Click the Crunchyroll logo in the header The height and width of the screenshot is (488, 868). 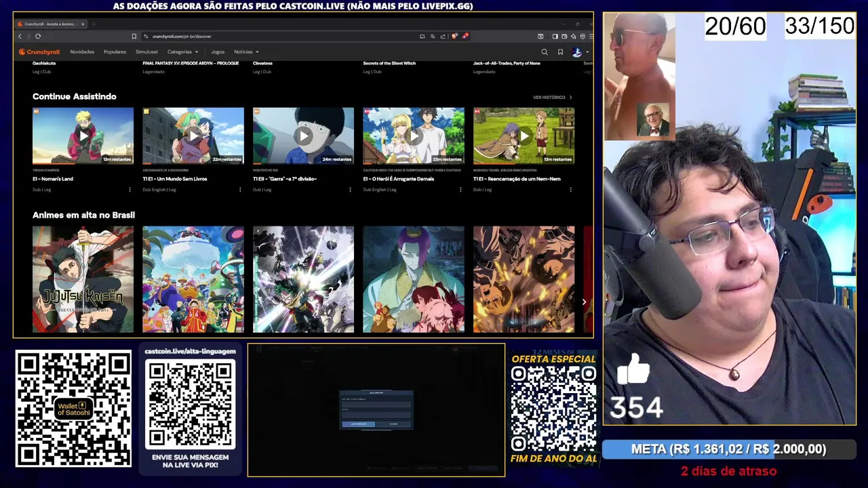point(40,52)
